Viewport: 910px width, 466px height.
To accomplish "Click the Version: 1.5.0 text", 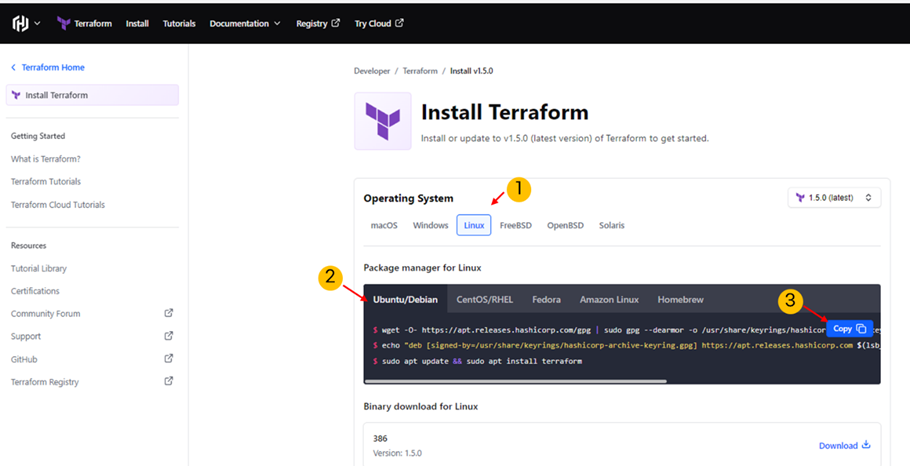I will click(x=397, y=453).
